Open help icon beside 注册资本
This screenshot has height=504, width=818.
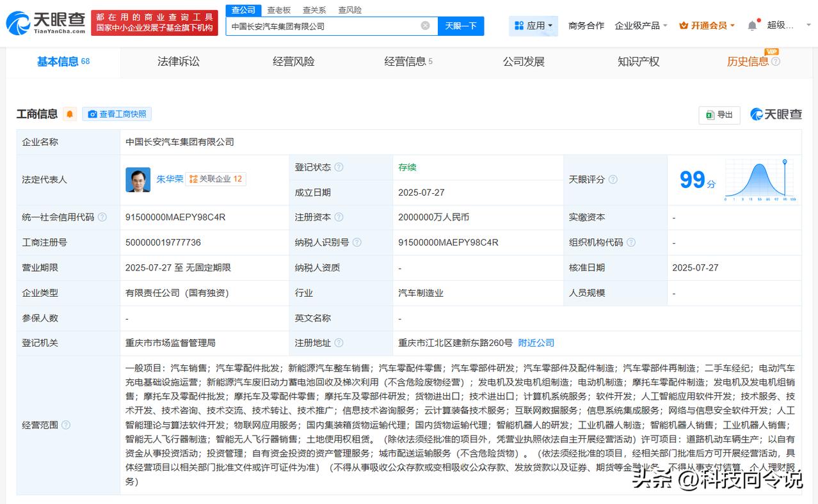339,217
